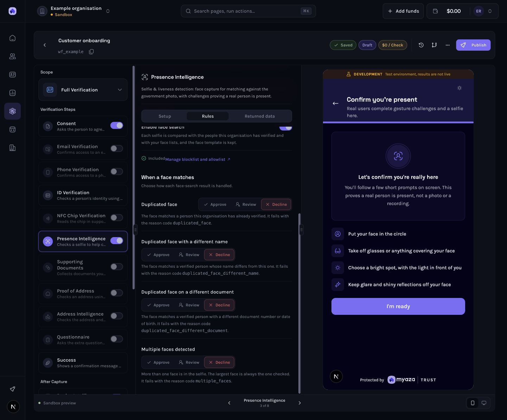Enable the Proof of Address step
The width and height of the screenshot is (507, 420).
116,293
